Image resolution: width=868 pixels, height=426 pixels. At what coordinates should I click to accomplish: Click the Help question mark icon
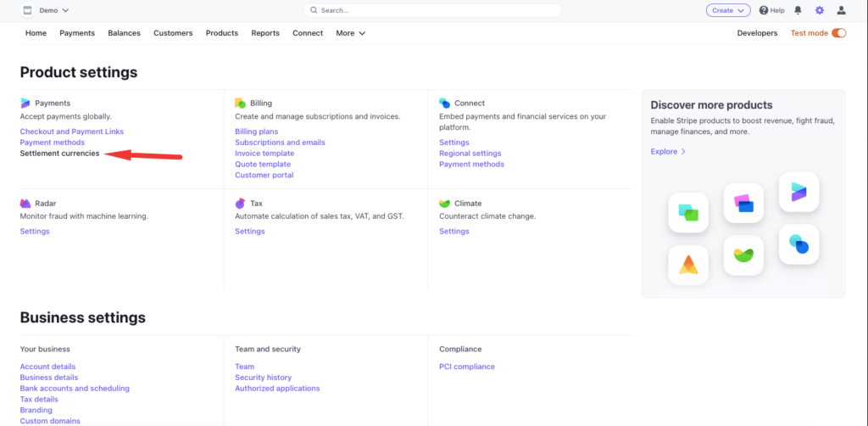(764, 10)
